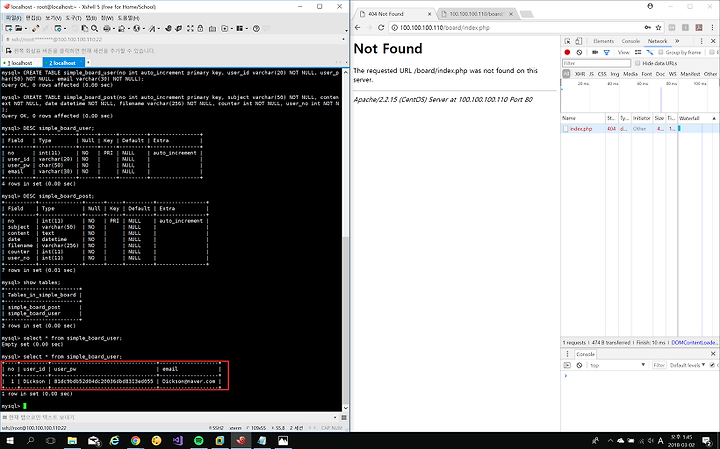Click the clear console icon in Console drawer

coord(579,365)
